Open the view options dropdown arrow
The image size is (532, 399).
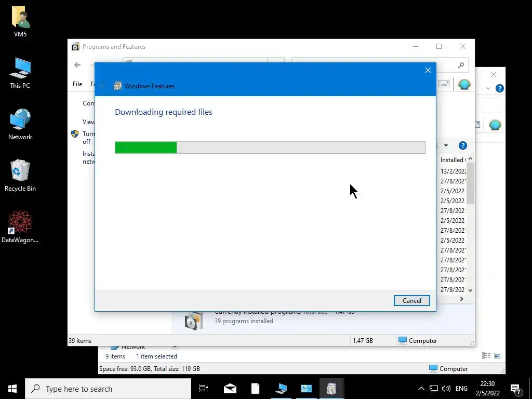[446, 145]
